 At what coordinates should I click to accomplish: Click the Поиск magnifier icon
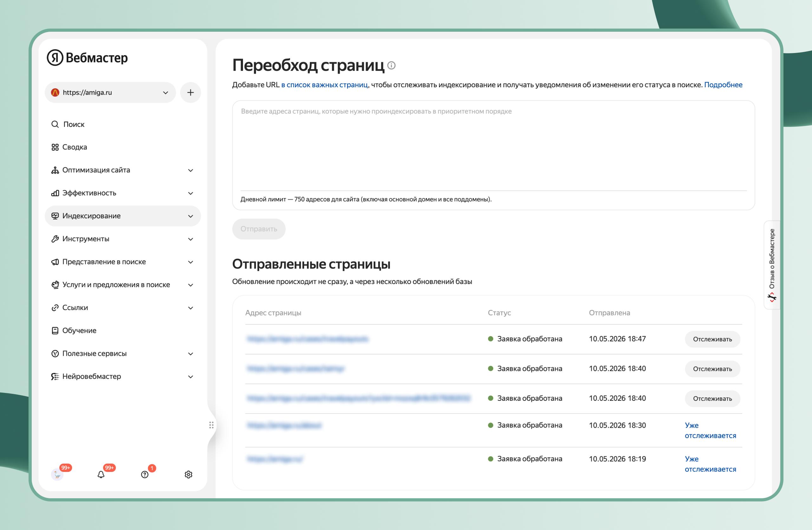coord(55,124)
